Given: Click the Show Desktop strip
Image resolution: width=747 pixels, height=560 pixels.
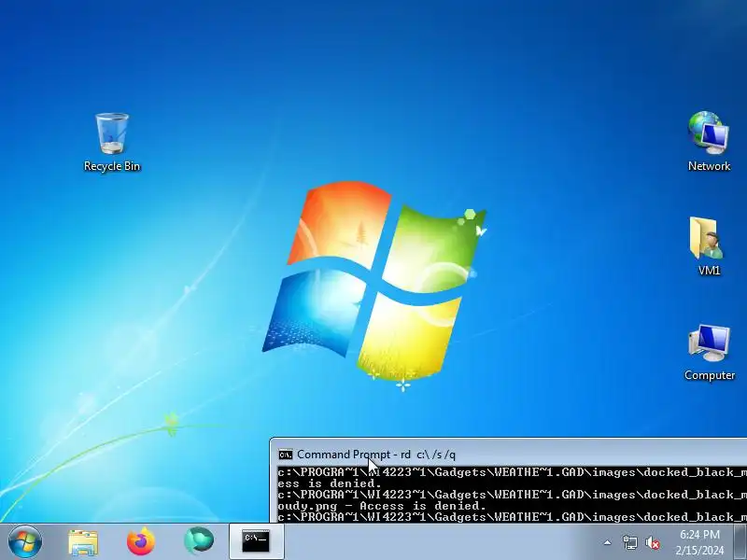Looking at the screenshot, I should point(740,541).
